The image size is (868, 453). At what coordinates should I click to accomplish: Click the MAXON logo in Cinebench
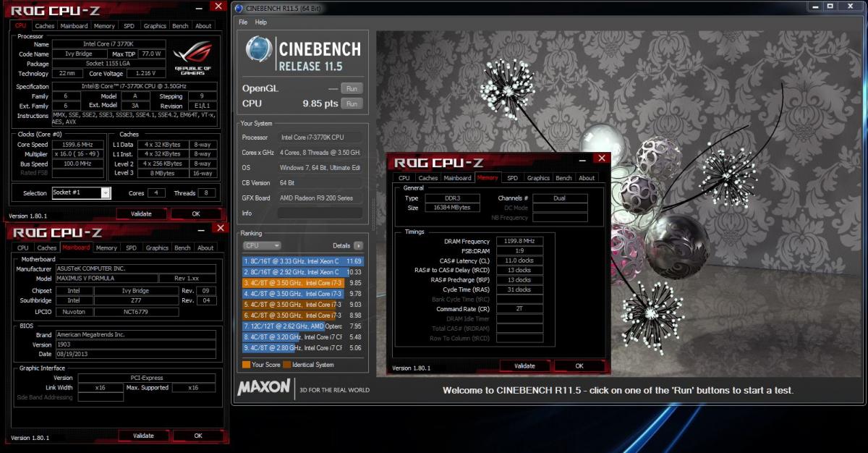tap(265, 386)
